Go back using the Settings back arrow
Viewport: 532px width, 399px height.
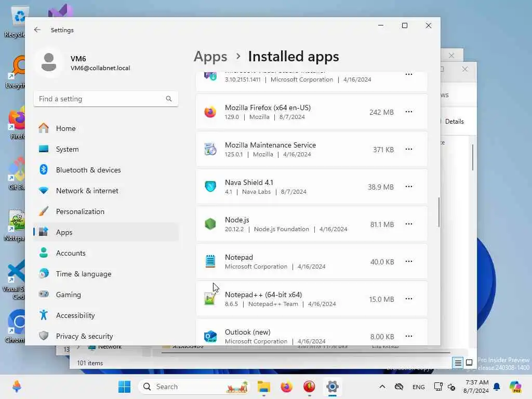(37, 30)
